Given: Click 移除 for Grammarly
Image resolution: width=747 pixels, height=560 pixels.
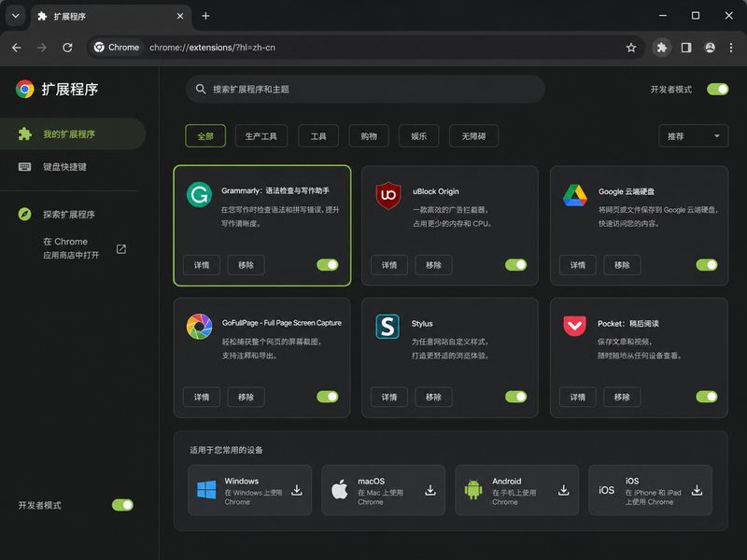Looking at the screenshot, I should click(x=246, y=265).
